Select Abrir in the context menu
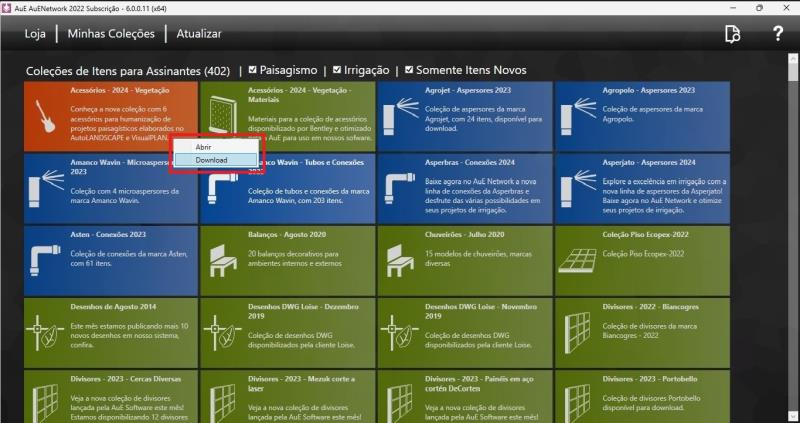This screenshot has width=800, height=423. point(203,147)
